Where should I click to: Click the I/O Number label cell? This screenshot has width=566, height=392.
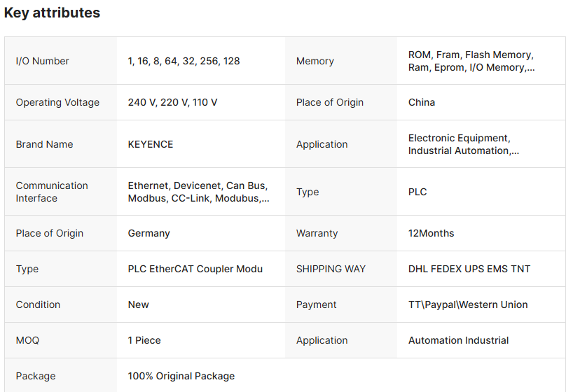(42, 61)
